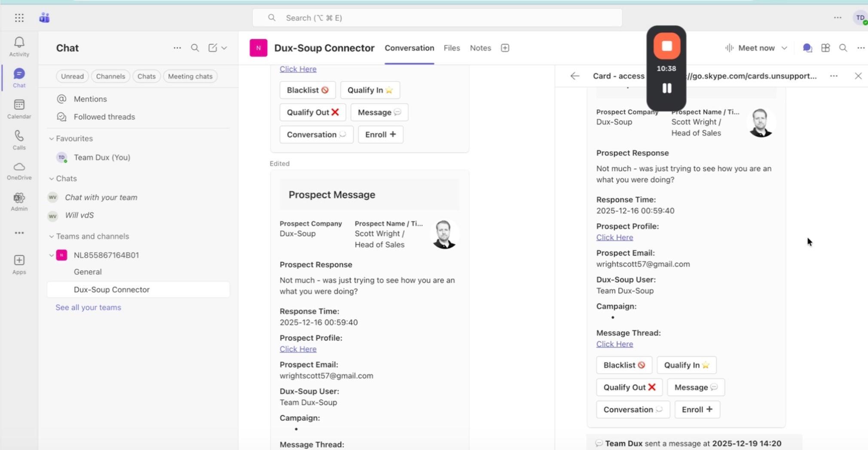Click Blacklist in thread pane card
Viewport: 868px width, 450px height.
624,365
